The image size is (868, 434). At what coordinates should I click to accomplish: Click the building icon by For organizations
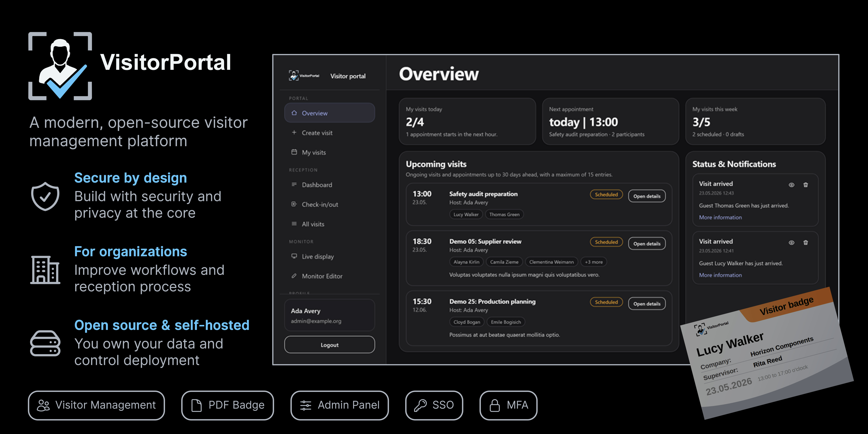click(x=45, y=270)
